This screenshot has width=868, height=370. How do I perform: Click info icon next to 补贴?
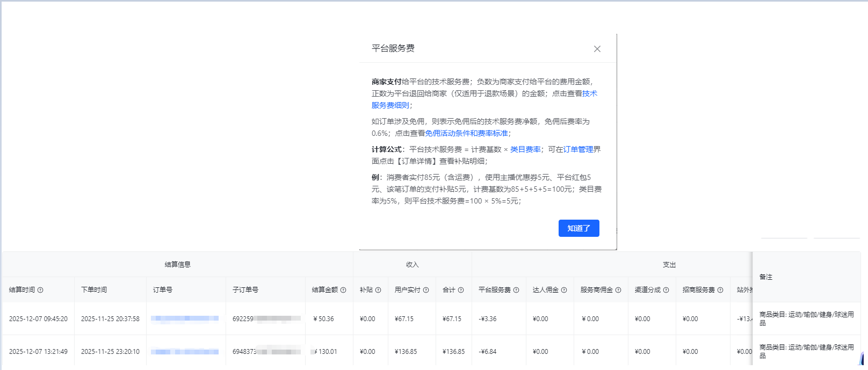[x=378, y=290]
